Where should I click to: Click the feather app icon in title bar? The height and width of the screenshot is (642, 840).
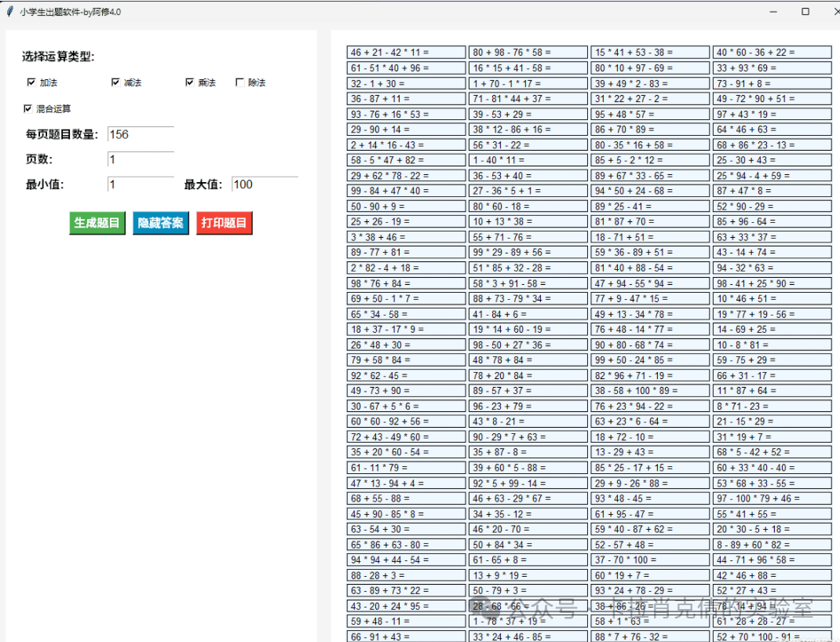(x=9, y=12)
